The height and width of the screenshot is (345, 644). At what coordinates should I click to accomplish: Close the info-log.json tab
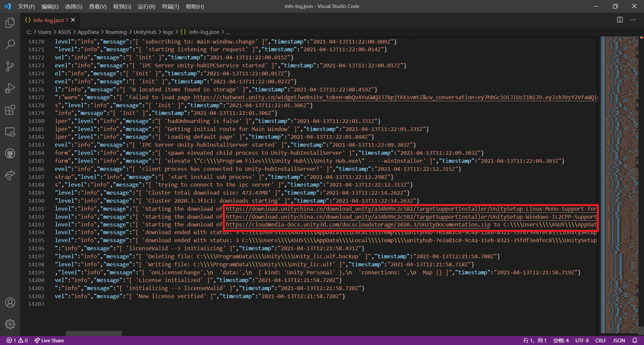coord(73,20)
